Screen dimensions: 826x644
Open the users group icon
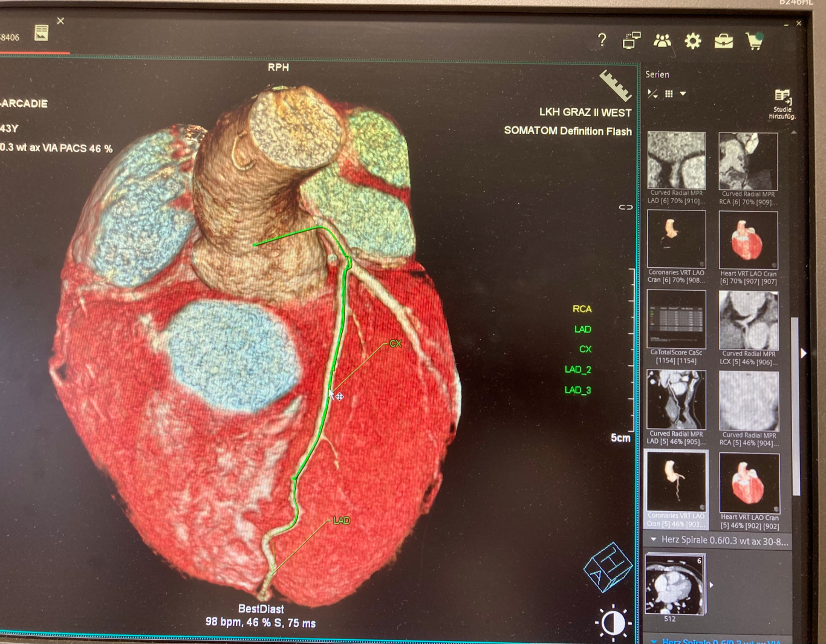[662, 41]
